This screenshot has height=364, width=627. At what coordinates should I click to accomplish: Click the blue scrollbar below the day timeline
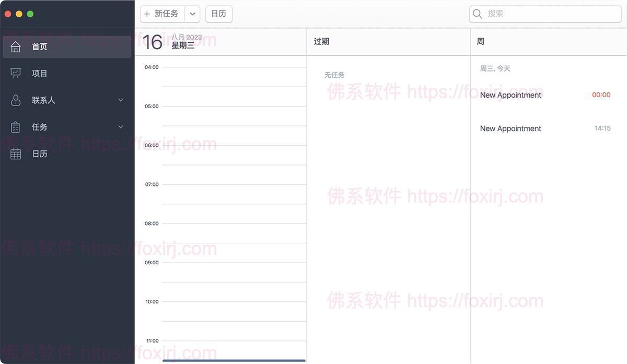tap(234, 360)
